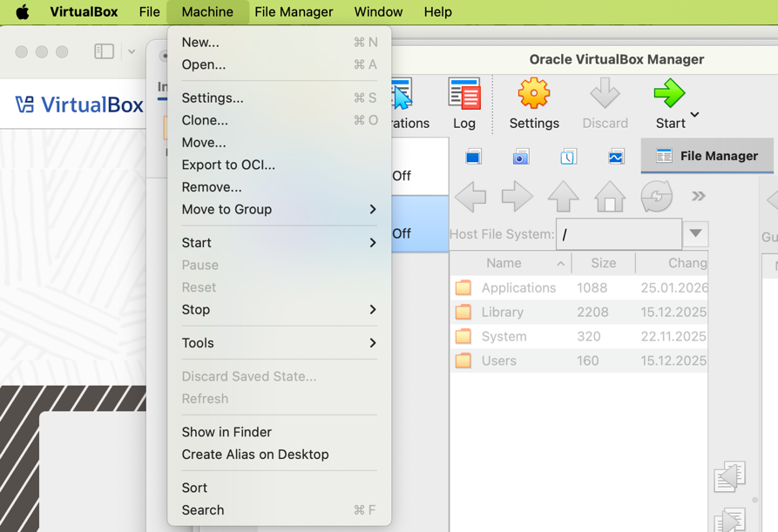This screenshot has width=778, height=532.
Task: Open the Log tool in toolbar
Action: tap(463, 104)
